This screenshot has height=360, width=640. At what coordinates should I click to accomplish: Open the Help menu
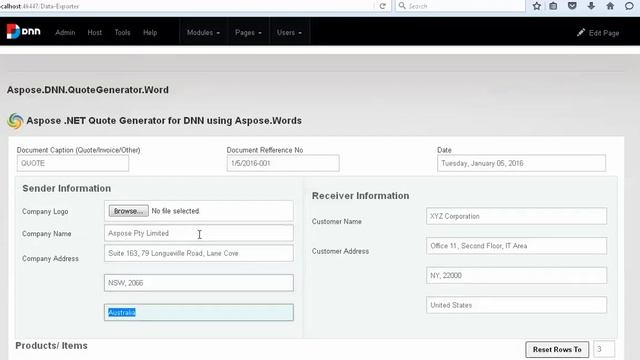(150, 32)
